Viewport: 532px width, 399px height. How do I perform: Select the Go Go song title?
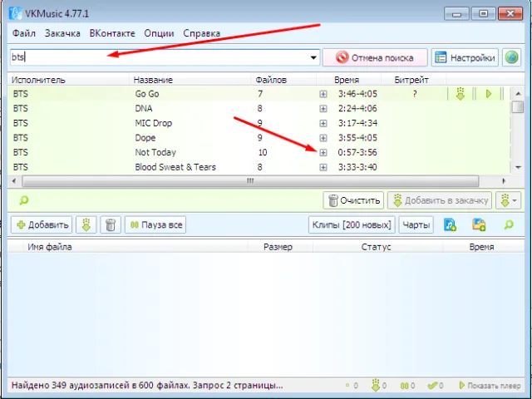tap(147, 94)
